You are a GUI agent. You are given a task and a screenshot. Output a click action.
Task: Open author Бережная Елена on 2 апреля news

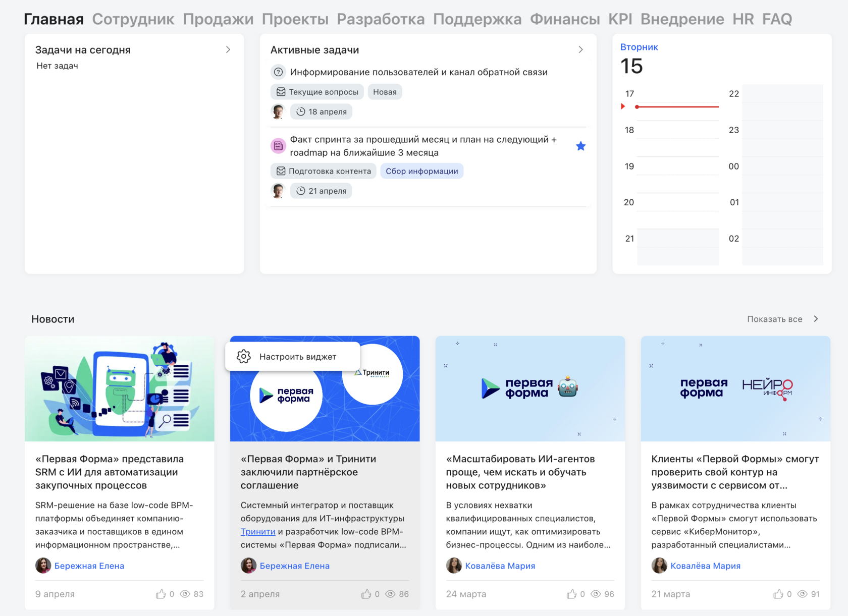pyautogui.click(x=295, y=566)
